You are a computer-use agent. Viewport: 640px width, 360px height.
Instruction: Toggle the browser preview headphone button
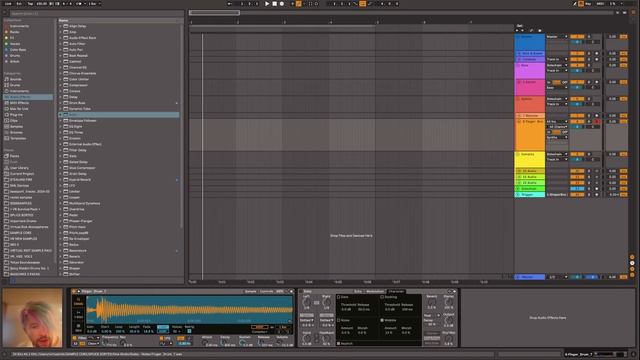click(x=13, y=280)
